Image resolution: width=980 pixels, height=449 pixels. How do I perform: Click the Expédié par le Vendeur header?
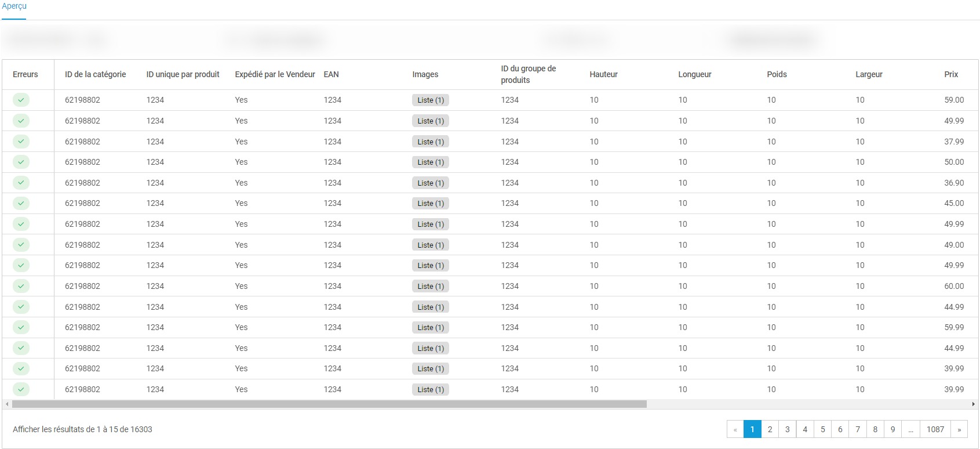click(275, 74)
